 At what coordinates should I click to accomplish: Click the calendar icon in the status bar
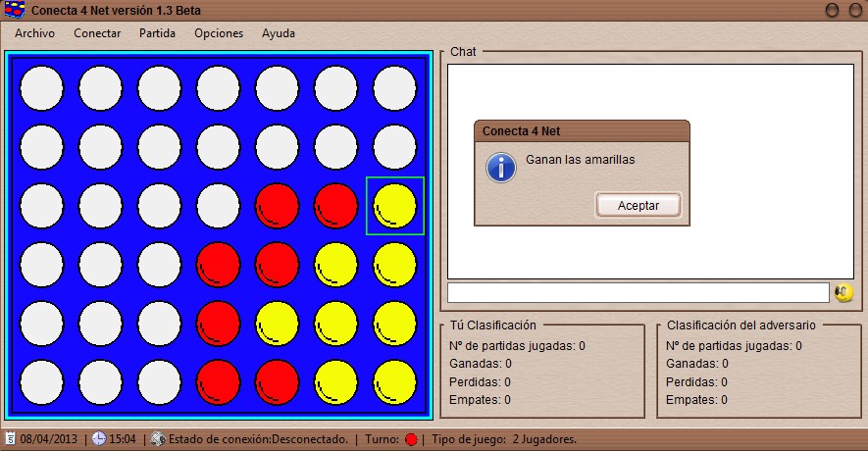(11, 439)
